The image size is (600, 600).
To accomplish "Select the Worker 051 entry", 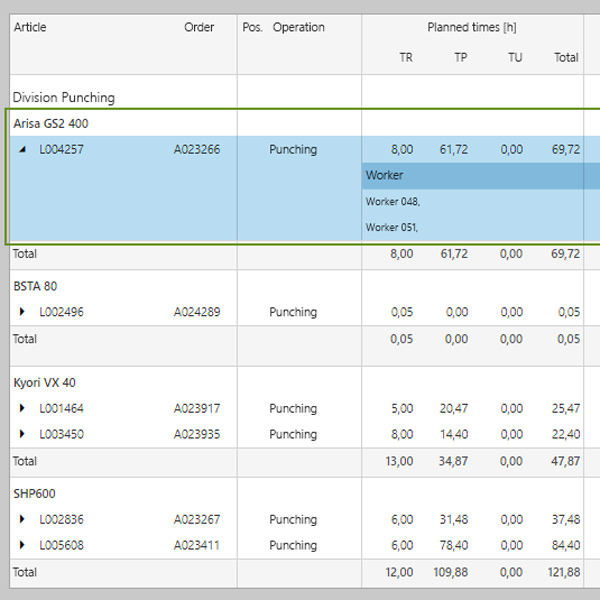I will (392, 227).
